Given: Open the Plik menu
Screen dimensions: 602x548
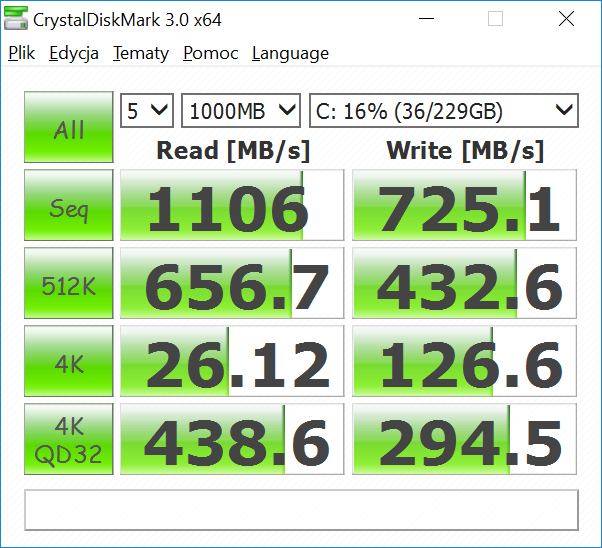Looking at the screenshot, I should (22, 53).
